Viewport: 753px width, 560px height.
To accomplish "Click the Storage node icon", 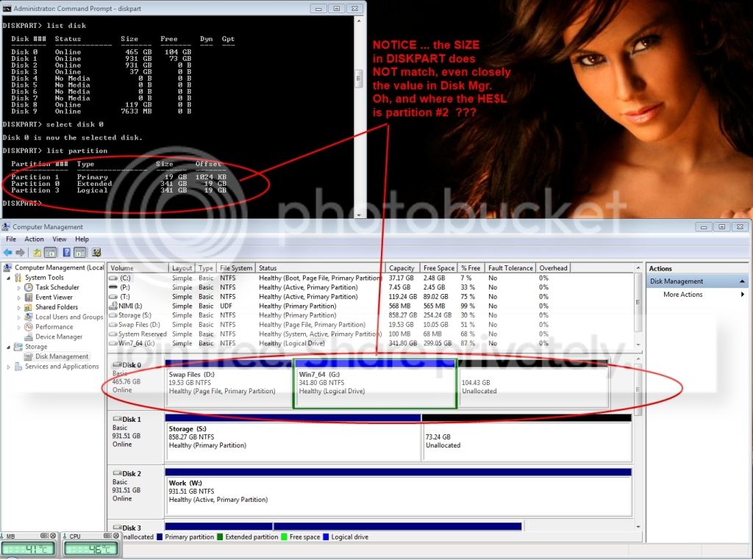I will pyautogui.click(x=18, y=346).
